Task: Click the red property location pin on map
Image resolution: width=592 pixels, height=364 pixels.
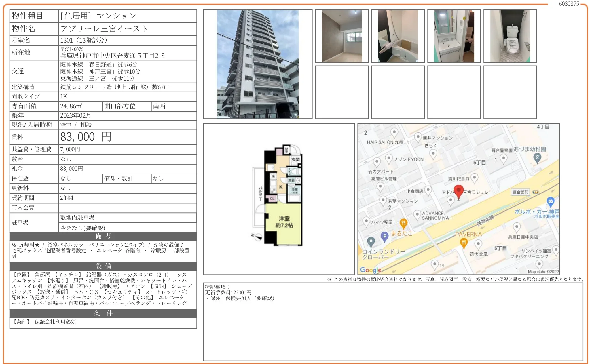Action: 458,191
